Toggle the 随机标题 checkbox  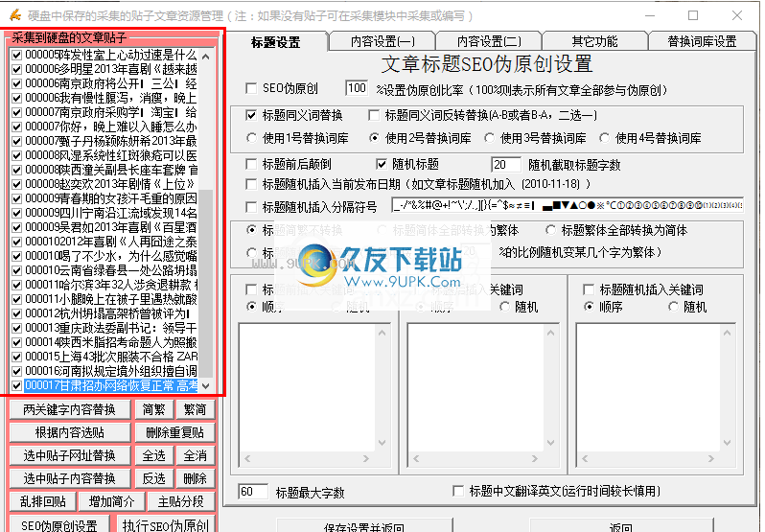[381, 164]
